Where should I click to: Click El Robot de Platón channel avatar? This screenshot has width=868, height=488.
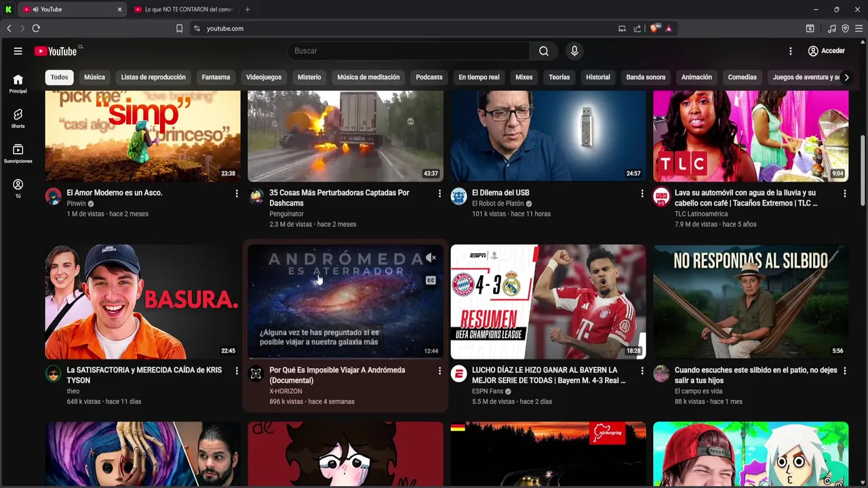(x=459, y=197)
